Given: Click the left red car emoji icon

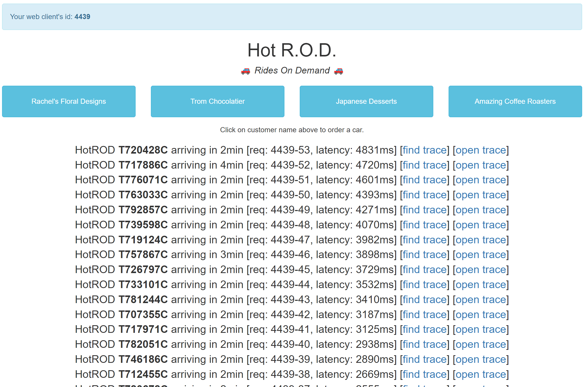Looking at the screenshot, I should (x=246, y=71).
